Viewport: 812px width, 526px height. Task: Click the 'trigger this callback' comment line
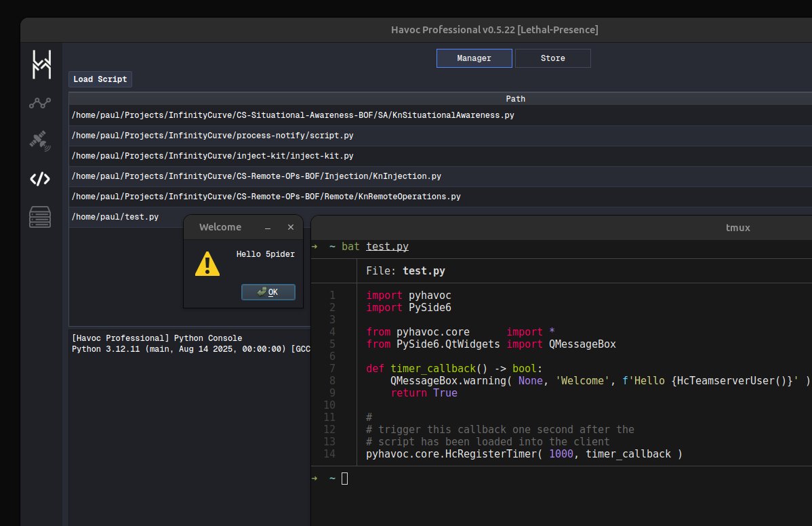point(500,430)
